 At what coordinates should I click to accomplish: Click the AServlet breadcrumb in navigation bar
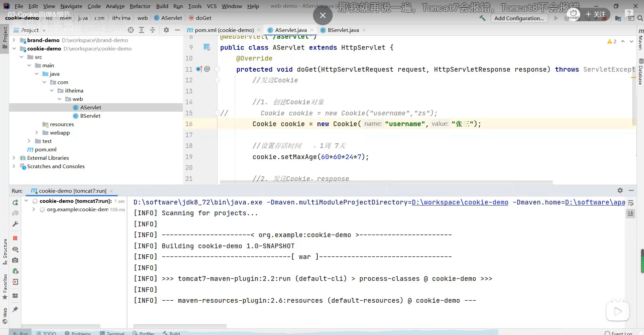(x=168, y=18)
